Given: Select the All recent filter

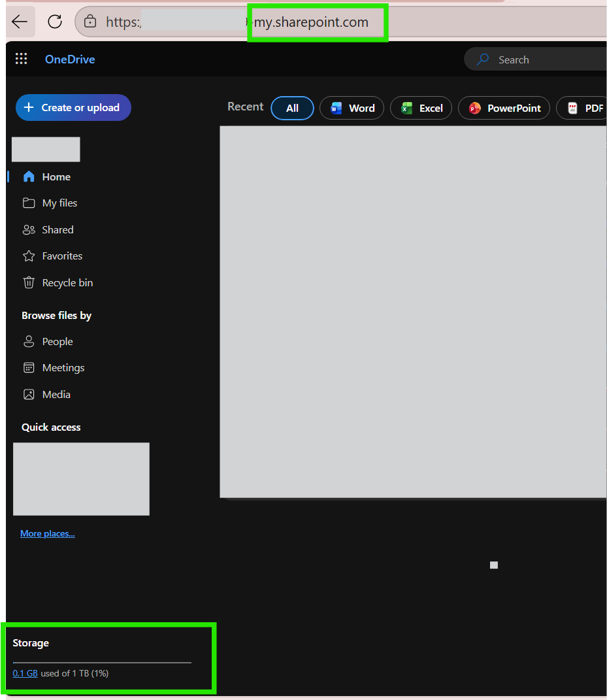Looking at the screenshot, I should point(292,108).
